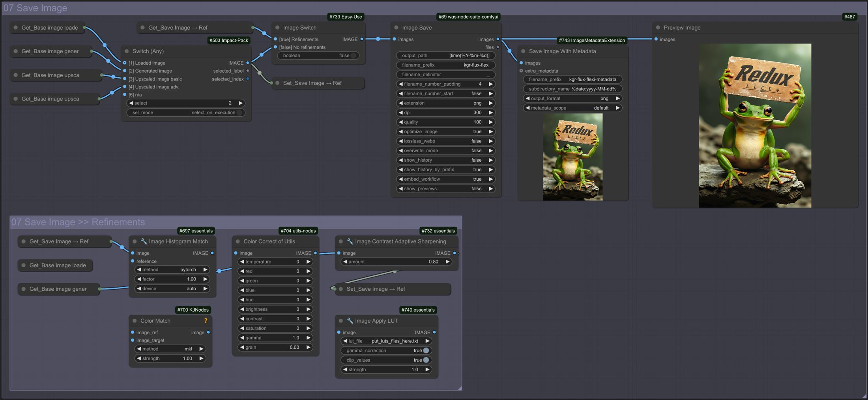Click top Get_Save Image → Ref node
This screenshot has height=400, width=868.
pyautogui.click(x=195, y=28)
